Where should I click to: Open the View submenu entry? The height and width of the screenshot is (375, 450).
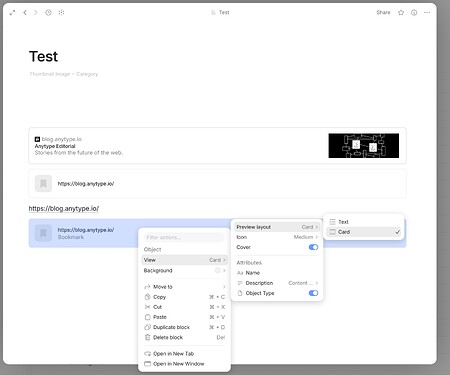pos(184,260)
